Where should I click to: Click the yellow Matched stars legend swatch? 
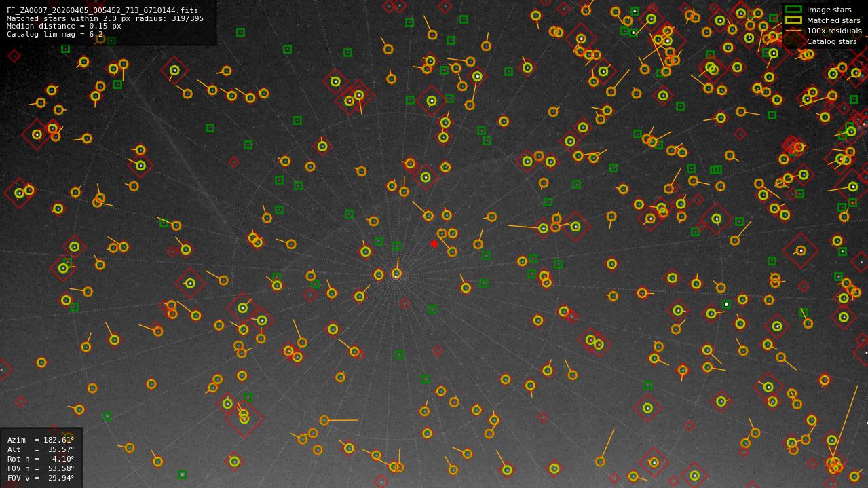793,20
